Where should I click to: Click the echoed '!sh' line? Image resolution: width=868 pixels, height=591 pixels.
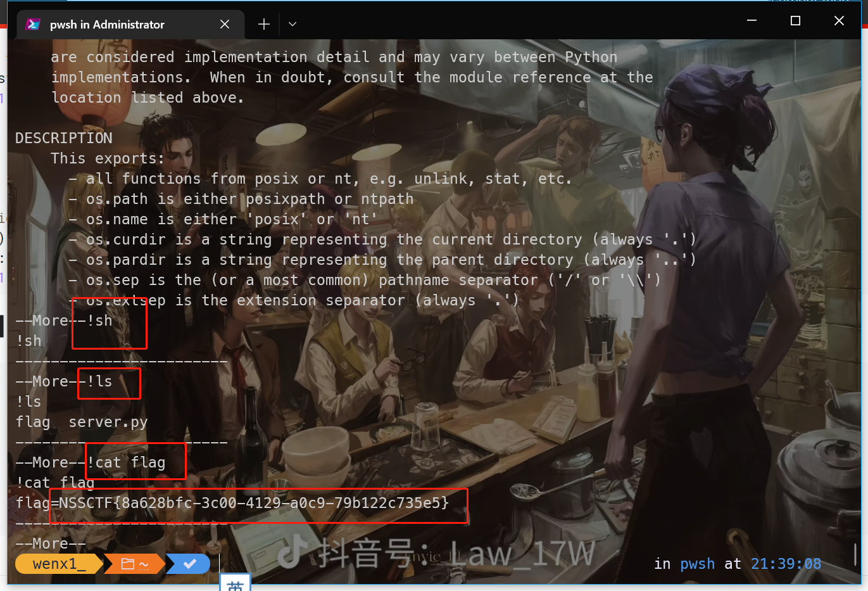28,341
